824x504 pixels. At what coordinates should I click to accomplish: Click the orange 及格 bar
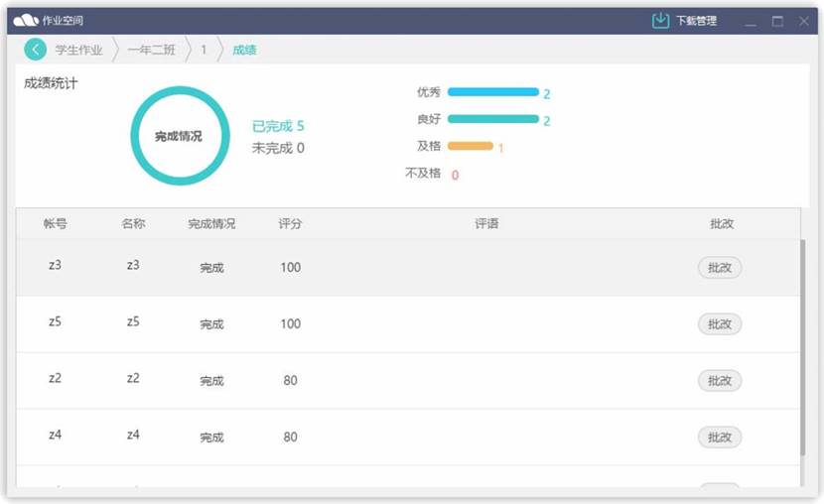471,146
